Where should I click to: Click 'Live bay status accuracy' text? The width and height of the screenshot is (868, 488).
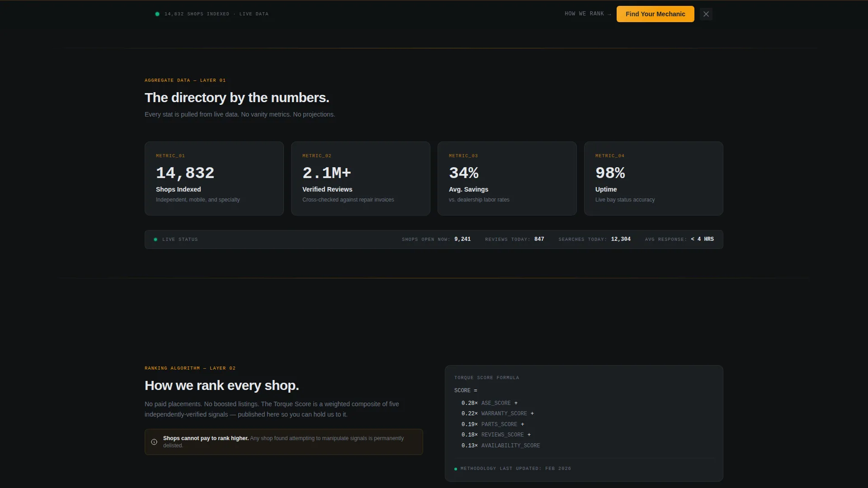click(625, 200)
